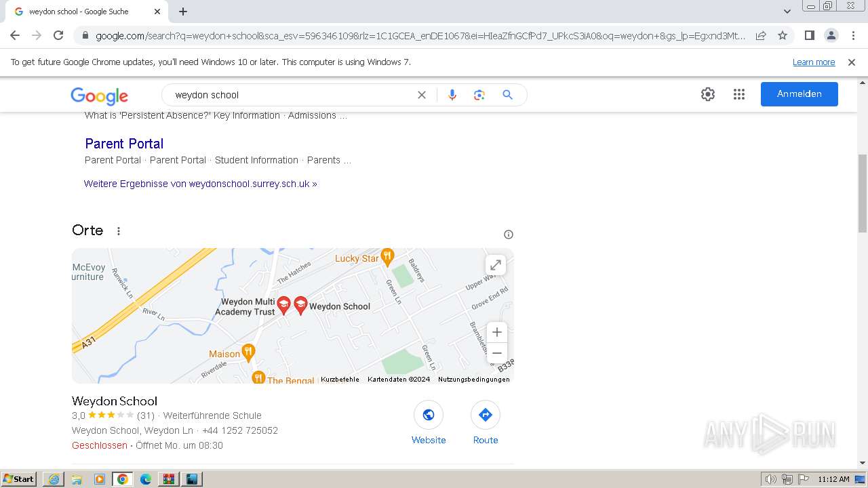Search by image with Google Lens
The height and width of the screenshot is (488, 868).
click(x=479, y=95)
